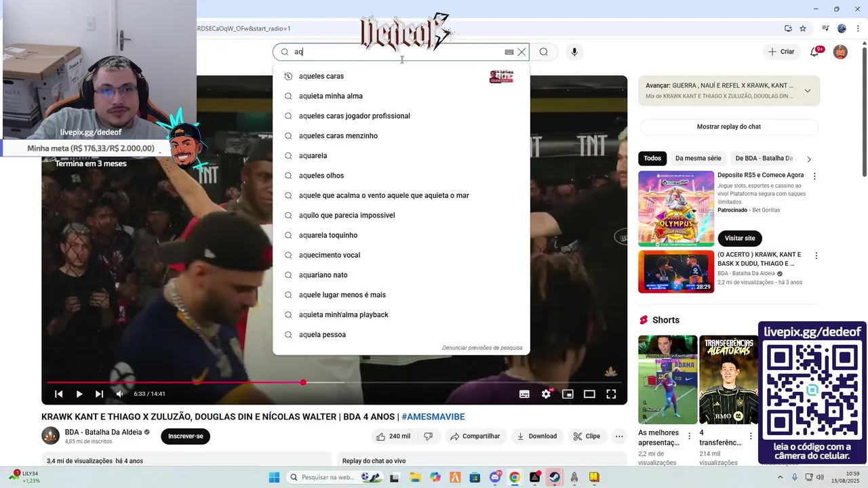Open video settings gear
868x488 pixels.
[547, 394]
